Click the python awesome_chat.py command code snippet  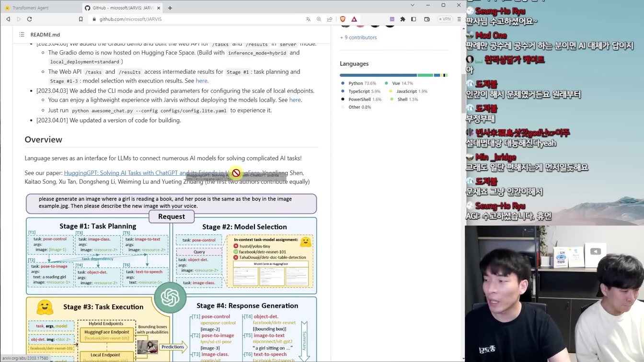tap(149, 111)
